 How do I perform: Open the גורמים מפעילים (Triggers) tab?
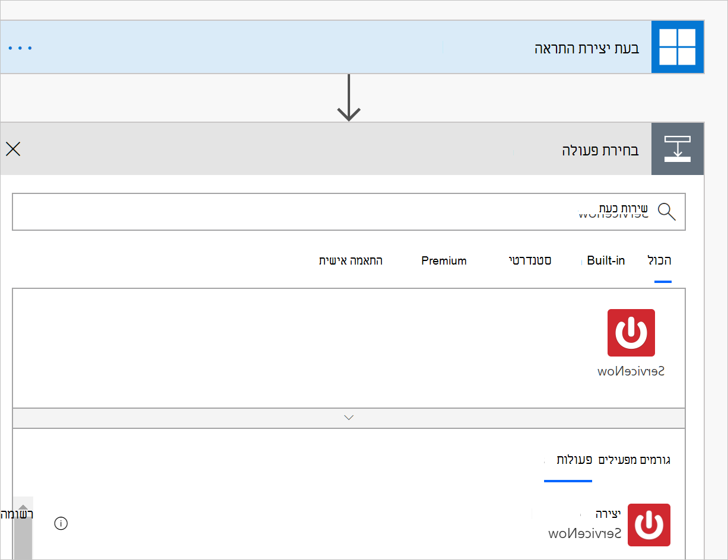(x=634, y=460)
